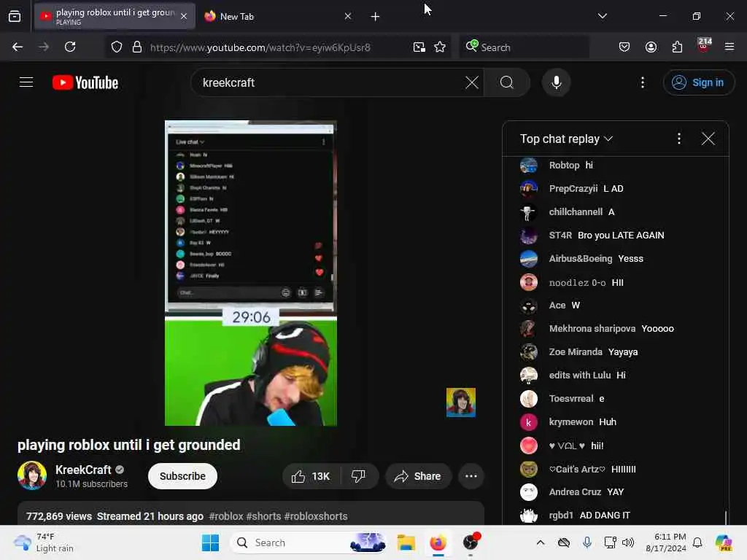Viewport: 747px width, 560px height.
Task: Close the New Tab tab
Action: click(348, 16)
